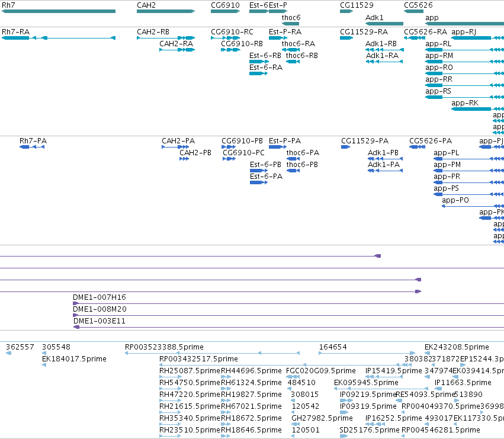Select the Adk1 gene label
Viewport: 504px width, 439px height.
[x=374, y=18]
